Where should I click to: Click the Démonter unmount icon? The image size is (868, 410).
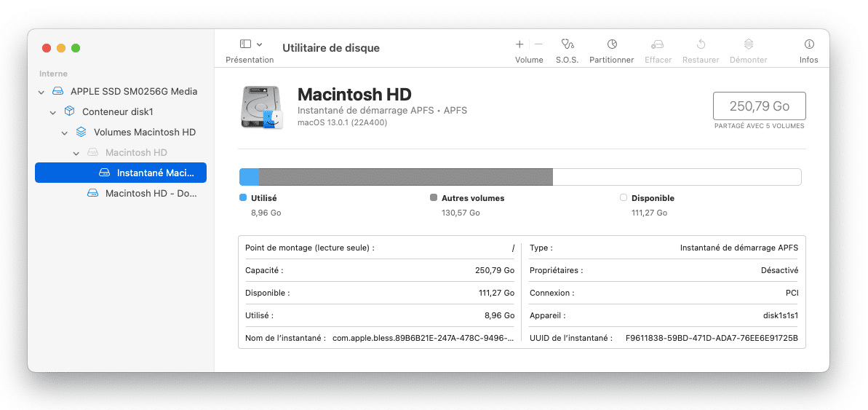pos(748,44)
